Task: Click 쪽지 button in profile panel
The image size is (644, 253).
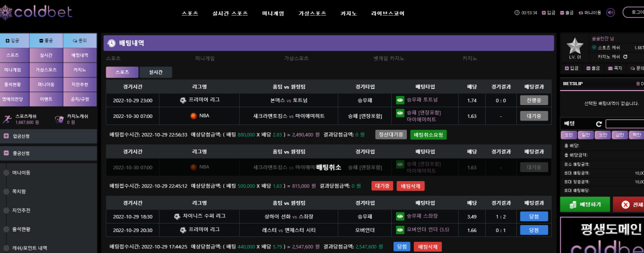Action: coord(614,68)
